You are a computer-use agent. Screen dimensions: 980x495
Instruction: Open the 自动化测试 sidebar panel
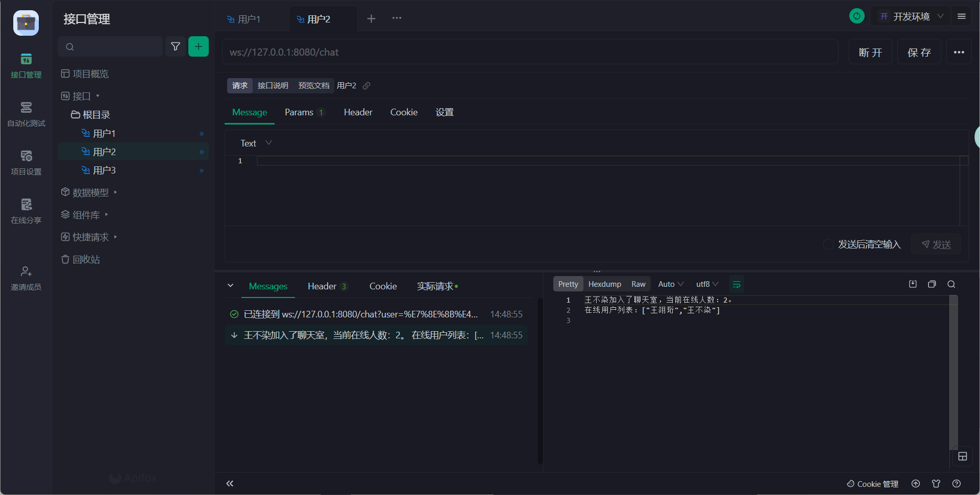tap(26, 113)
